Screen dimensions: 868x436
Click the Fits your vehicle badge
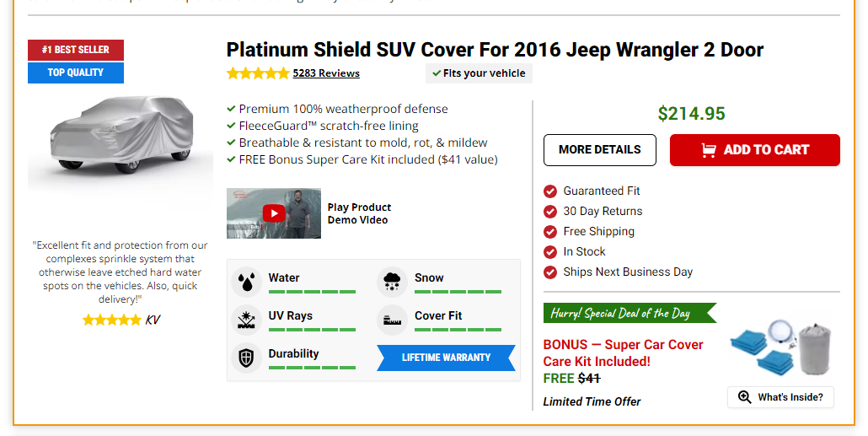point(479,73)
